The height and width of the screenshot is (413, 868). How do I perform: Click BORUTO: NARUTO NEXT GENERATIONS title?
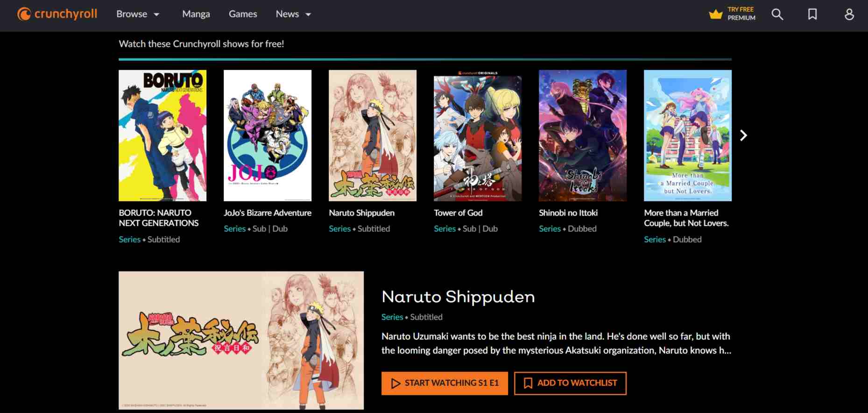(x=159, y=218)
